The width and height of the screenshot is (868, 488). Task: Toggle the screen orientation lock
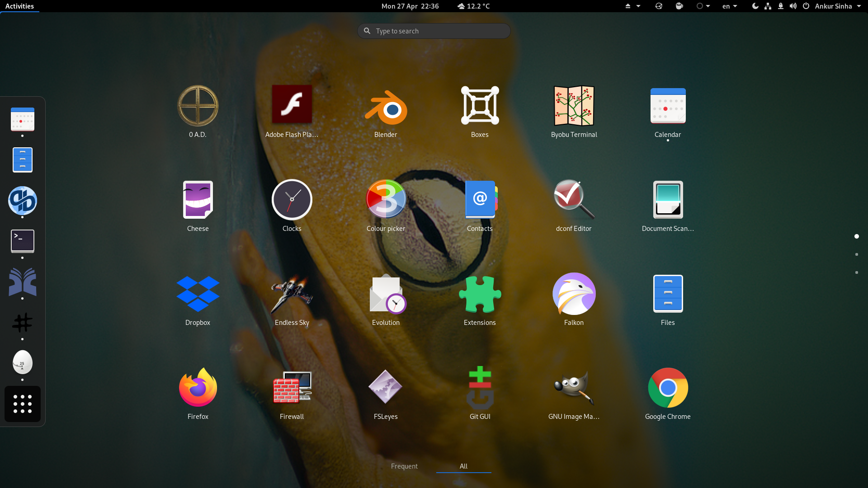click(x=780, y=6)
